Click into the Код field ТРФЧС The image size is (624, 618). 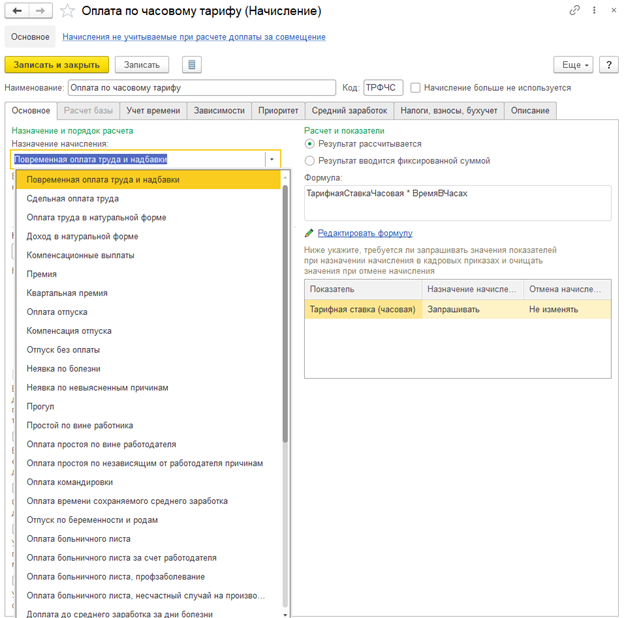pos(383,88)
